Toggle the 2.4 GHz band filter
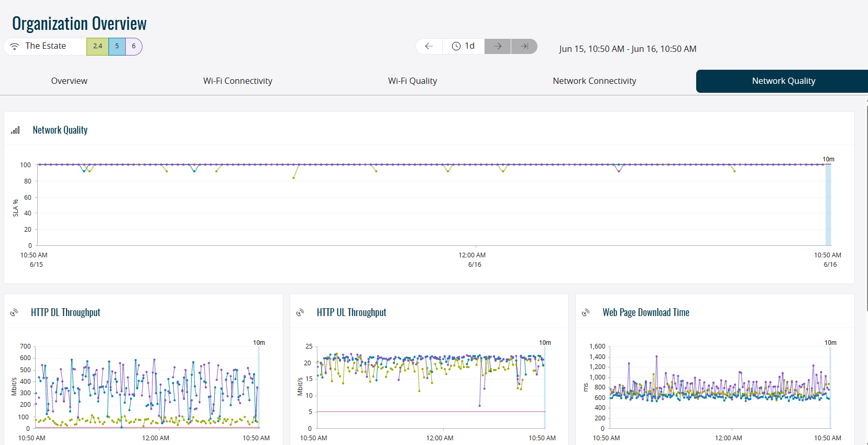Viewport: 868px width, 445px height. pos(97,46)
